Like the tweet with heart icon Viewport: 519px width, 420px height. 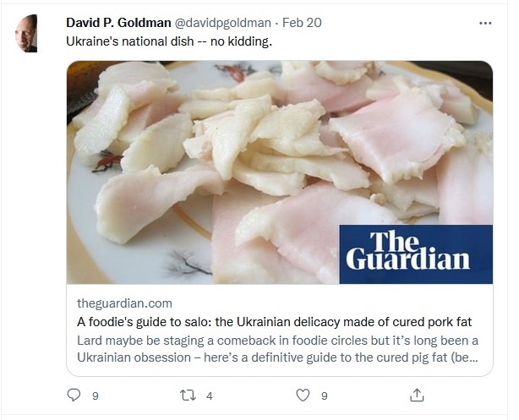coord(303,395)
